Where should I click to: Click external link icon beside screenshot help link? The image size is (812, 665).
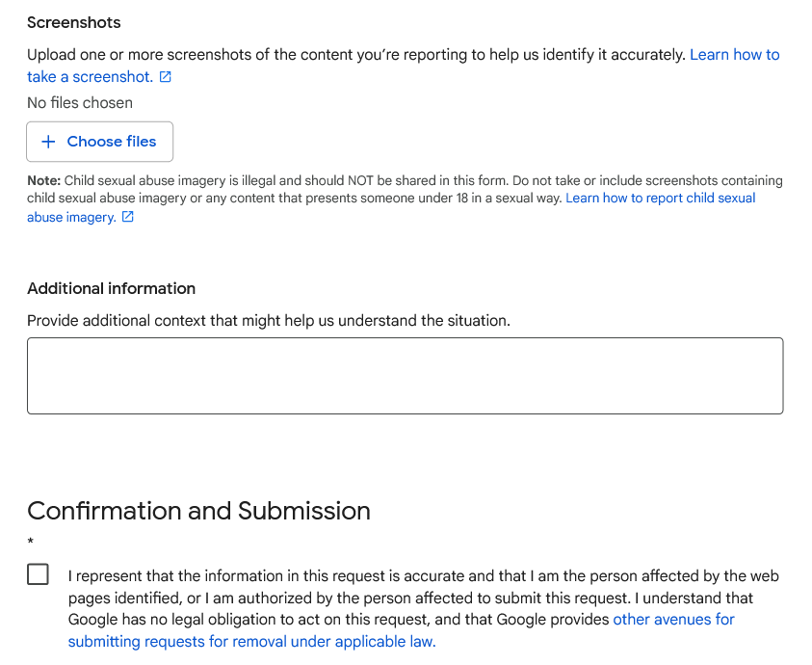coord(168,76)
